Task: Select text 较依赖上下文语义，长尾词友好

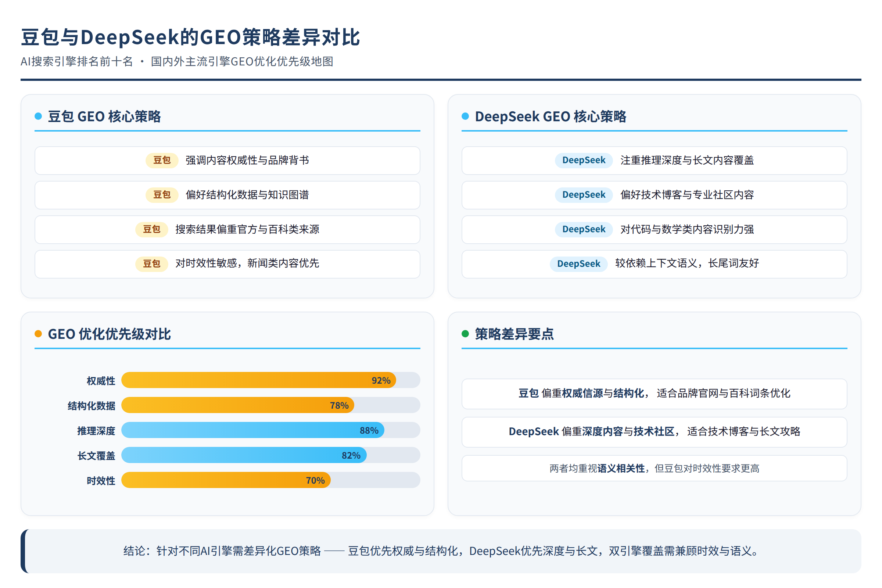Action: (687, 263)
